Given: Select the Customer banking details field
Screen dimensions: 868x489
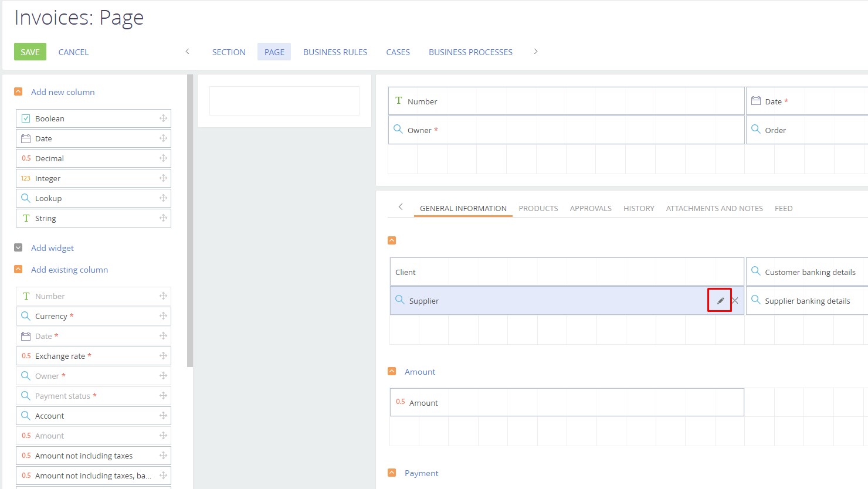Looking at the screenshot, I should coord(807,271).
